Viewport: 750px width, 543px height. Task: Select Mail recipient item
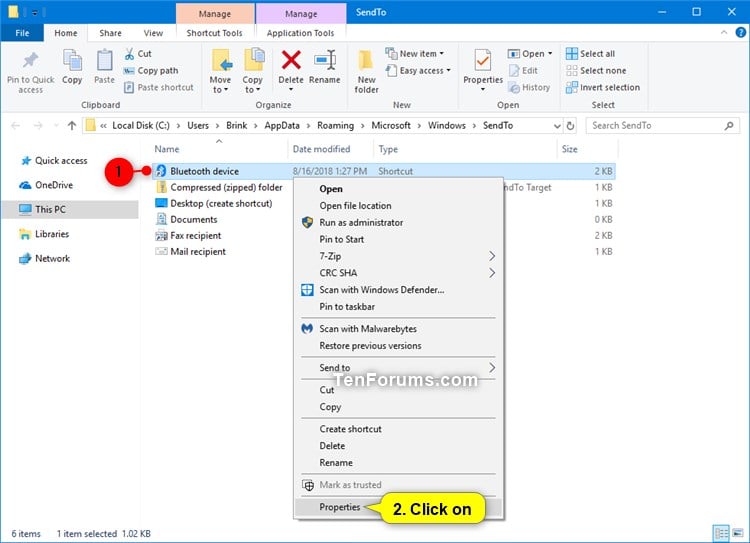tap(198, 252)
